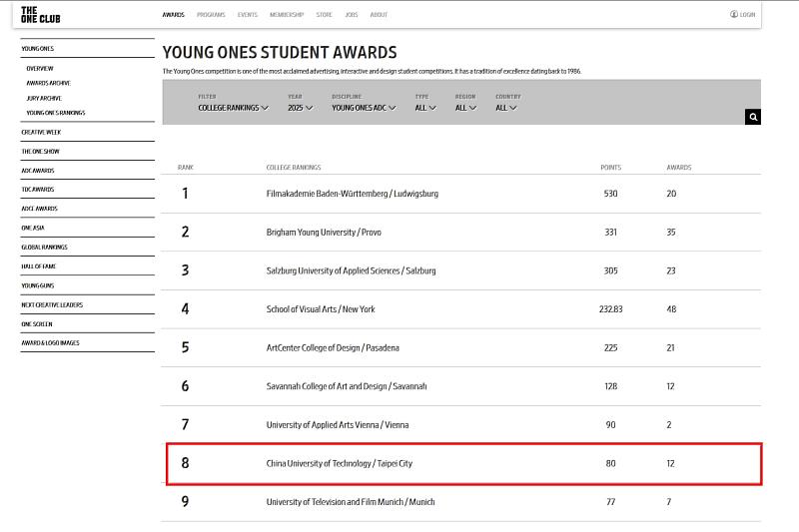
Task: Go to Overview in the sidebar
Action: coord(40,68)
